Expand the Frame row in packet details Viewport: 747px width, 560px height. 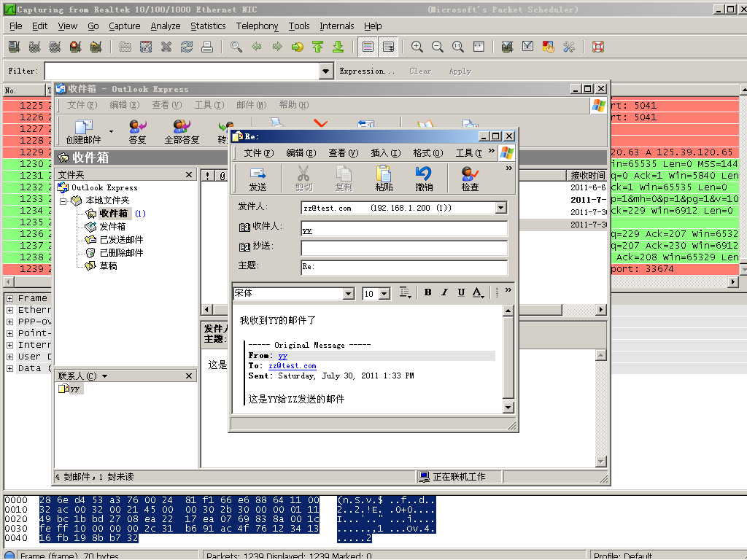pos(9,298)
